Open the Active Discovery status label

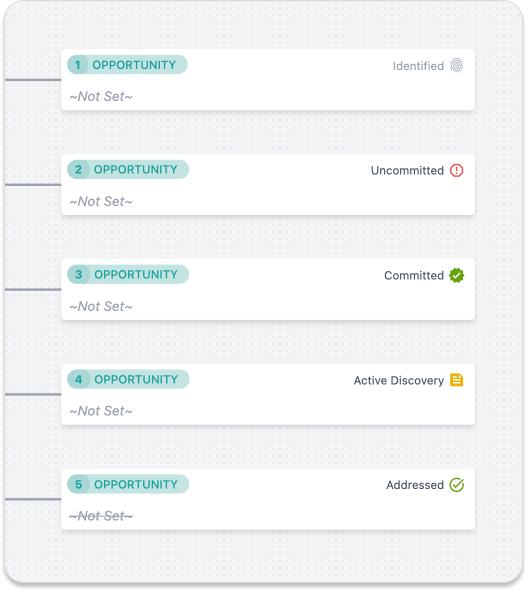pos(398,381)
